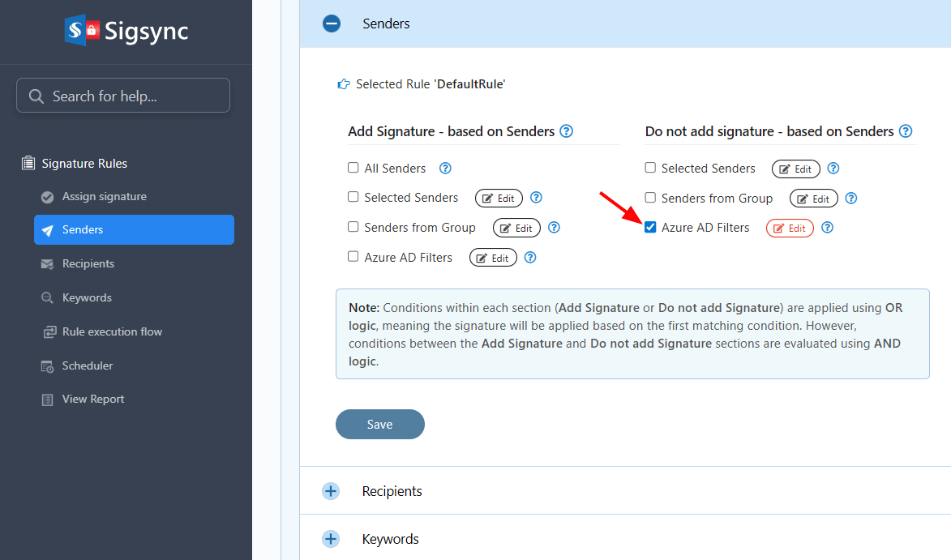Screen dimensions: 951x560
Task: Open Assign signature in sidebar
Action: (104, 197)
